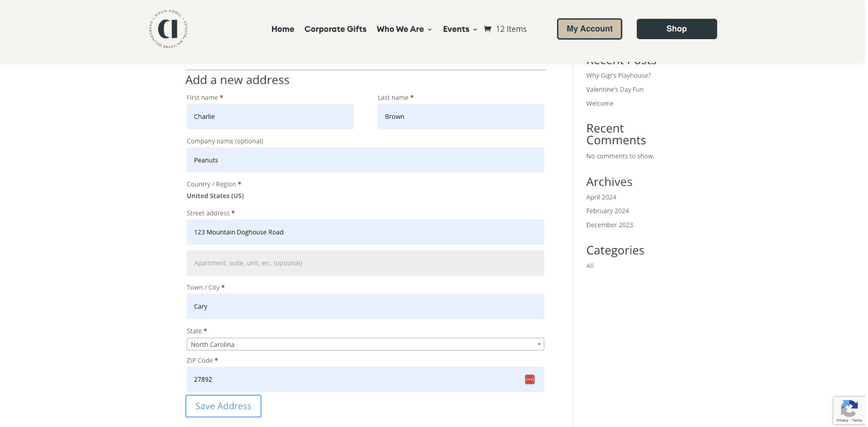Click the Street address field
This screenshot has height=427, width=868.
(x=365, y=232)
